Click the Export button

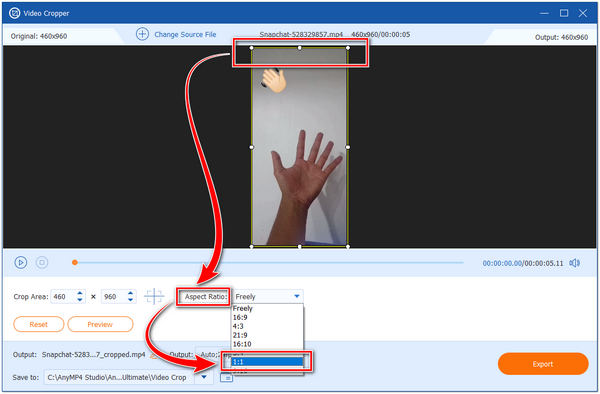tap(543, 364)
